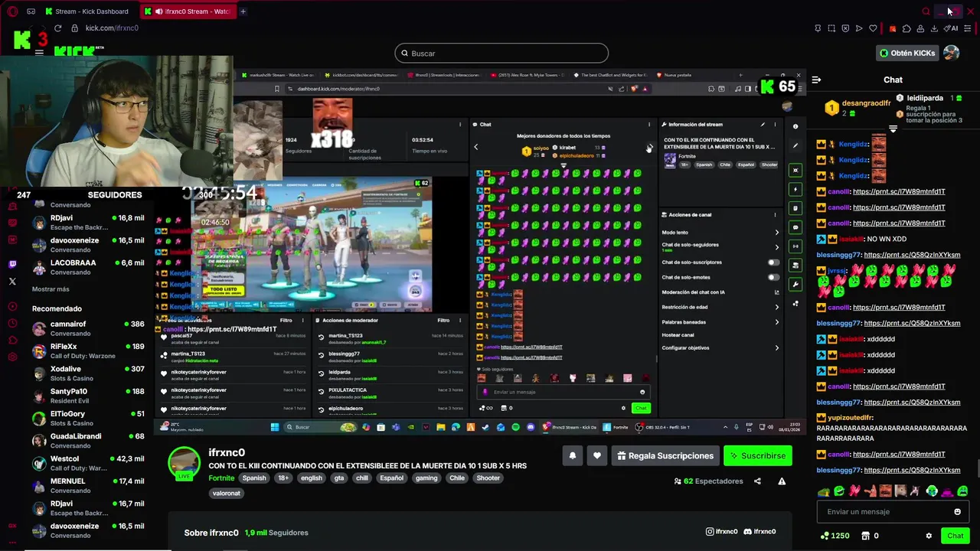Open the chat shop icon showing 0
The image size is (980, 551).
[870, 536]
